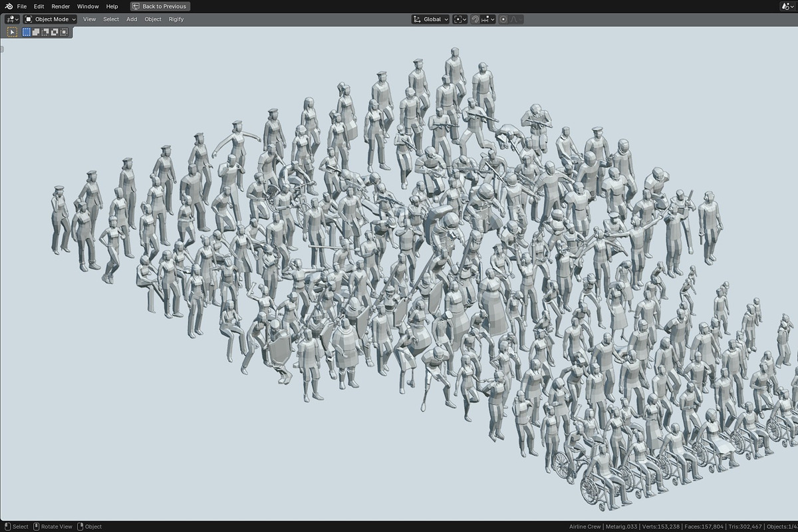The image size is (798, 532).
Task: Click the Blender logo icon
Action: [x=9, y=6]
